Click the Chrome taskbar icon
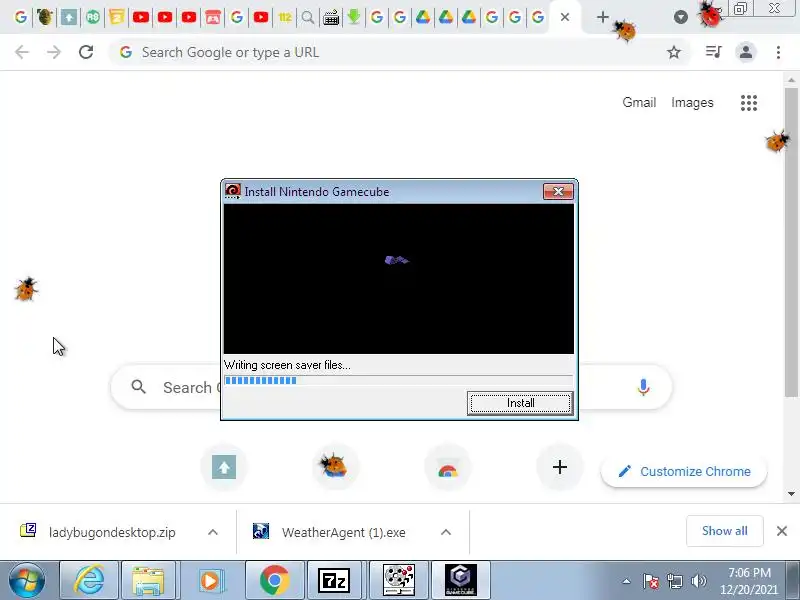 tap(274, 580)
